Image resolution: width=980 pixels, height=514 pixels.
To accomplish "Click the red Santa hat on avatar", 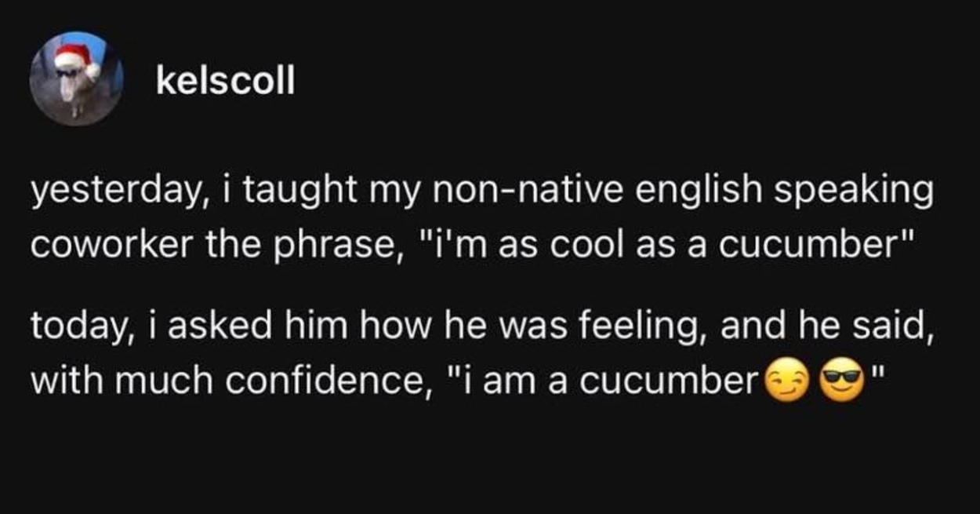I will click(71, 57).
